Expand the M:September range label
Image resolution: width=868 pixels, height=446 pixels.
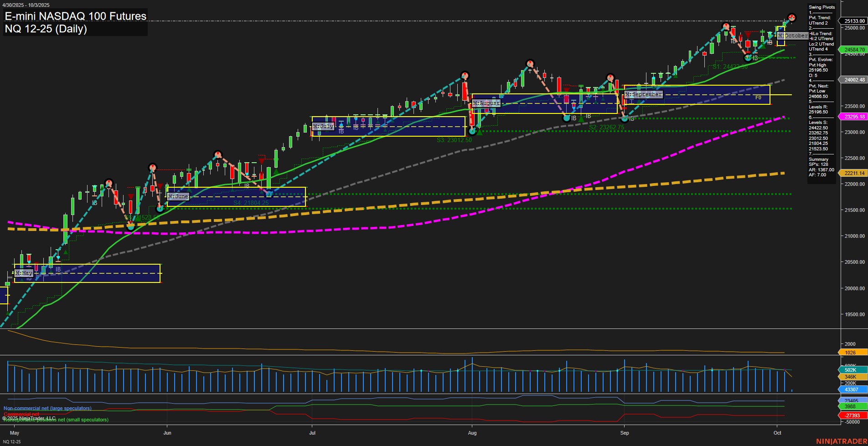tap(644, 95)
